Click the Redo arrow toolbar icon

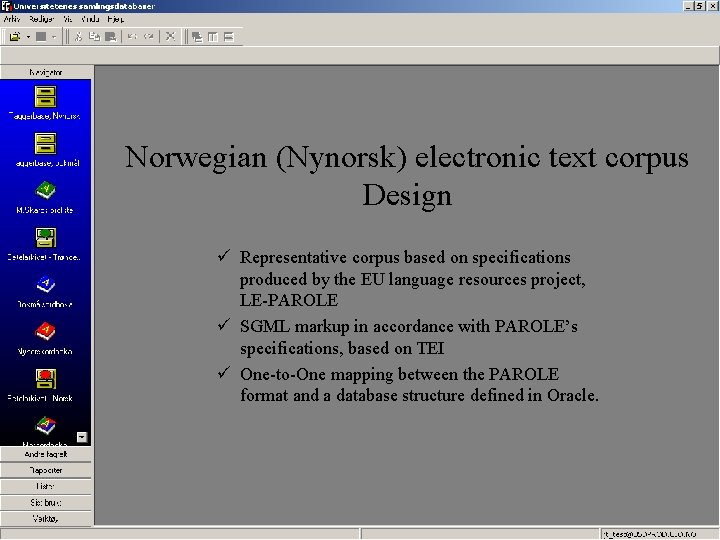click(x=149, y=37)
